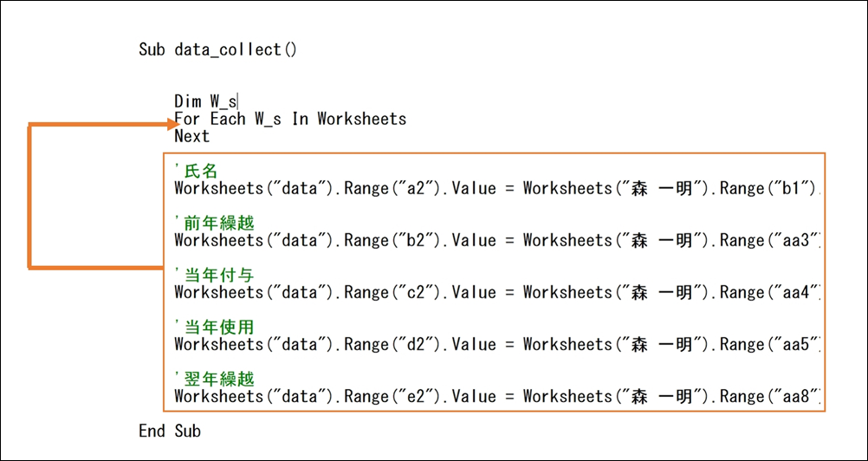Click the Range("b2") assignment code line

click(498, 240)
